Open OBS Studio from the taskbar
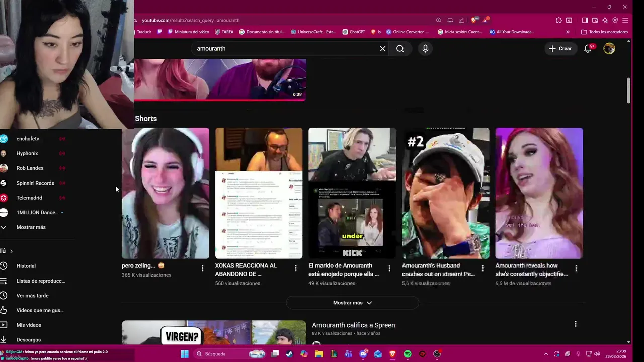Viewport: 644px width, 362px height. (437, 354)
